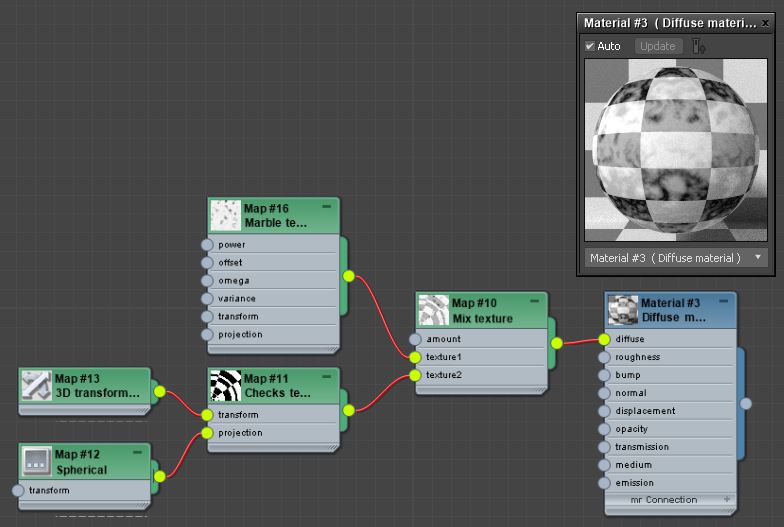Expand the mr Connection rollout
Screen dimensions: 784x527
727,499
